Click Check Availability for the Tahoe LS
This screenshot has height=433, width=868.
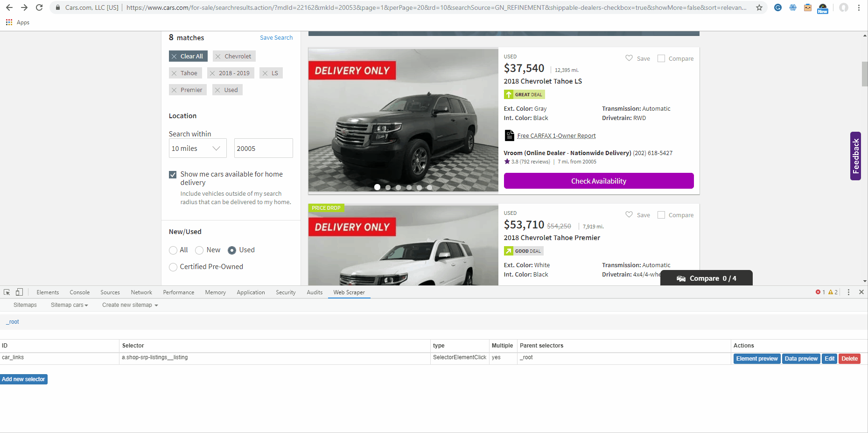tap(599, 181)
